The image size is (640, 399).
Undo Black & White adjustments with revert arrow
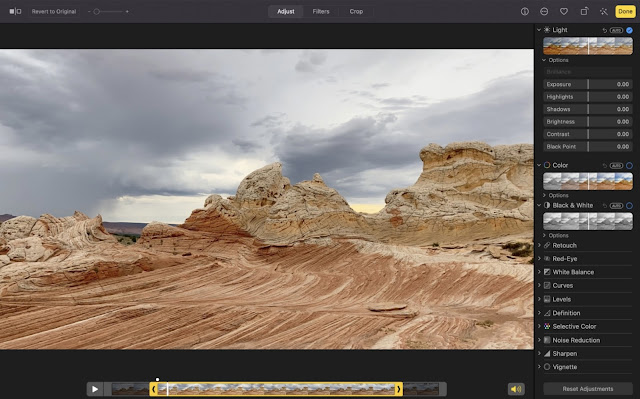604,206
